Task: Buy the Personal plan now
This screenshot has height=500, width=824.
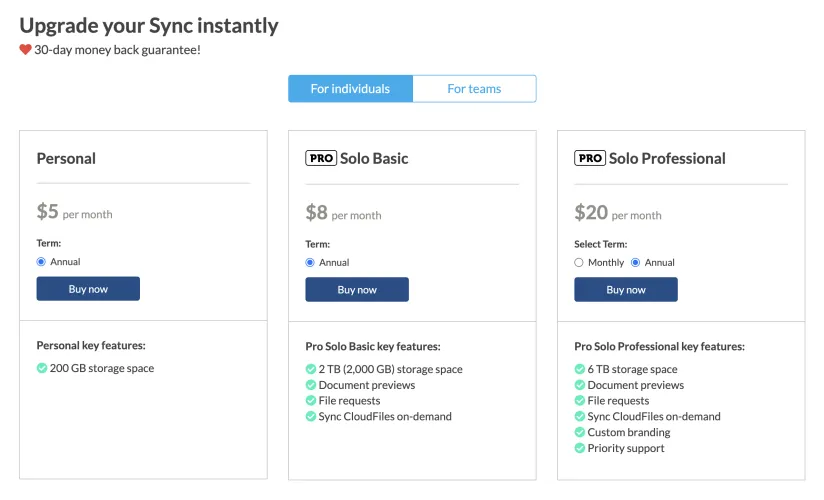Action: coord(88,289)
